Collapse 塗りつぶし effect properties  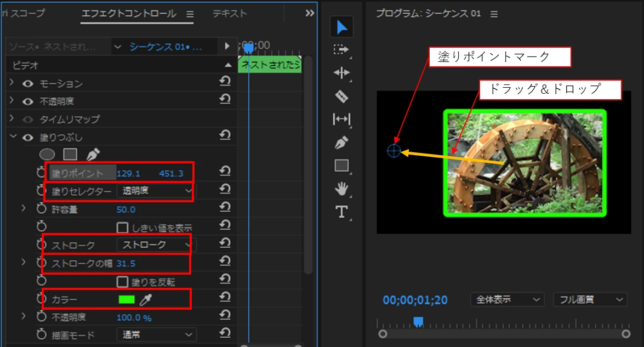tap(13, 136)
